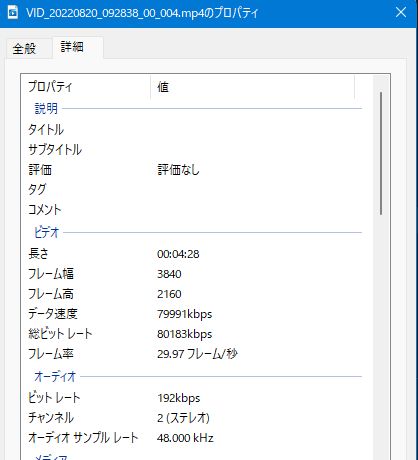
Task: Select the 評価 property label
Action: click(x=40, y=170)
